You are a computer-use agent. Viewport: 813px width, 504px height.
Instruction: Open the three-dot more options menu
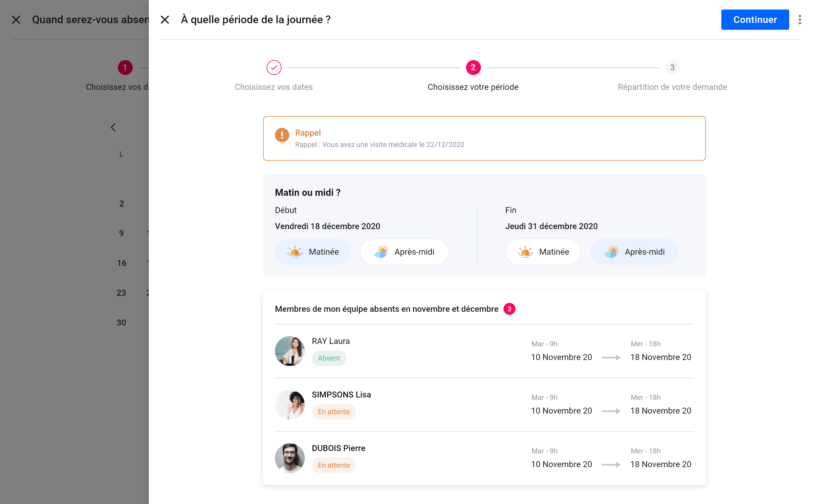click(799, 20)
